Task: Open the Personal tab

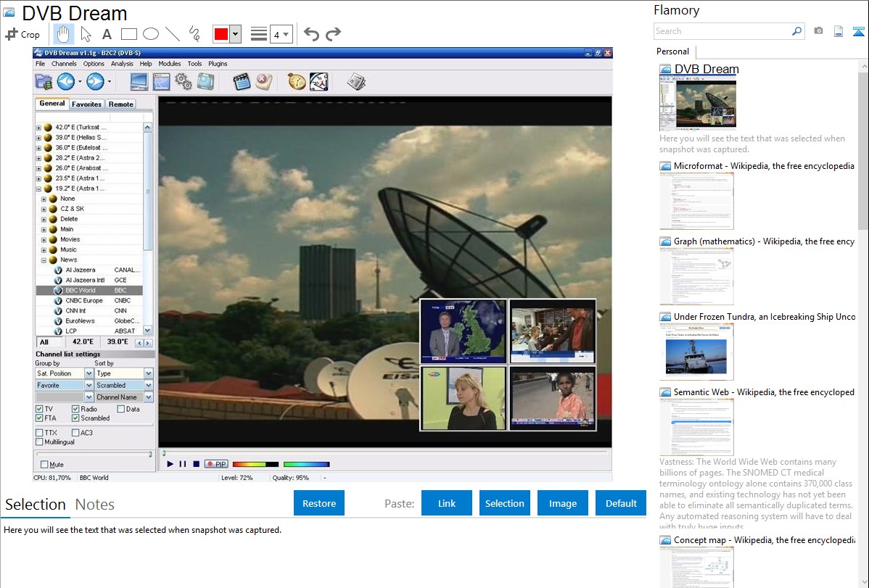Action: point(672,51)
